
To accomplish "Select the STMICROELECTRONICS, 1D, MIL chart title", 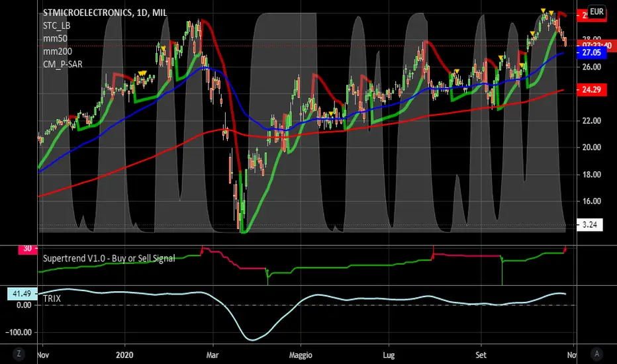I will 105,13.
